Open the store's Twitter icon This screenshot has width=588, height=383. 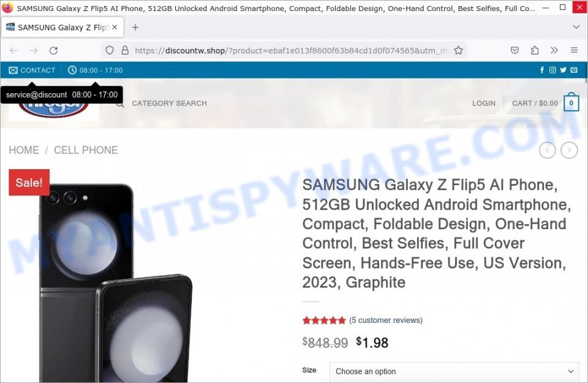click(x=563, y=70)
